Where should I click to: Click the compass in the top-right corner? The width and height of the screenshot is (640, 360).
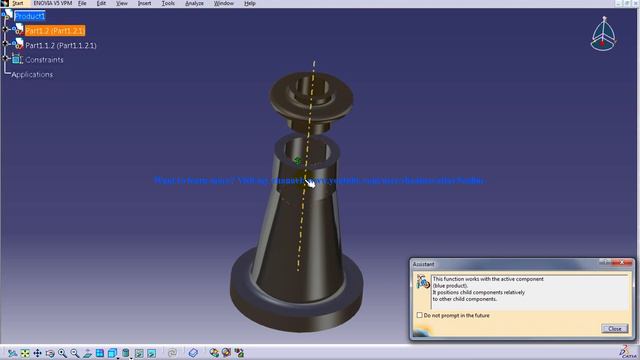[x=603, y=34]
